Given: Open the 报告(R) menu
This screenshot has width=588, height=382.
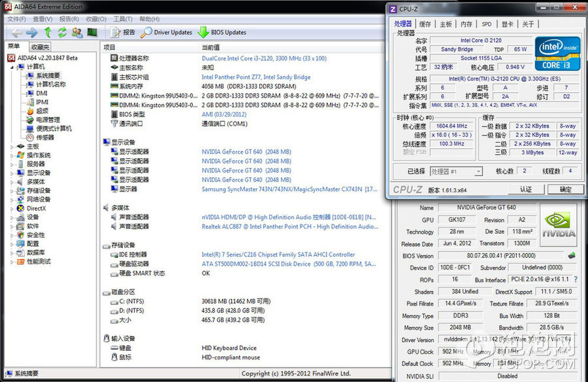Looking at the screenshot, I should pos(69,19).
